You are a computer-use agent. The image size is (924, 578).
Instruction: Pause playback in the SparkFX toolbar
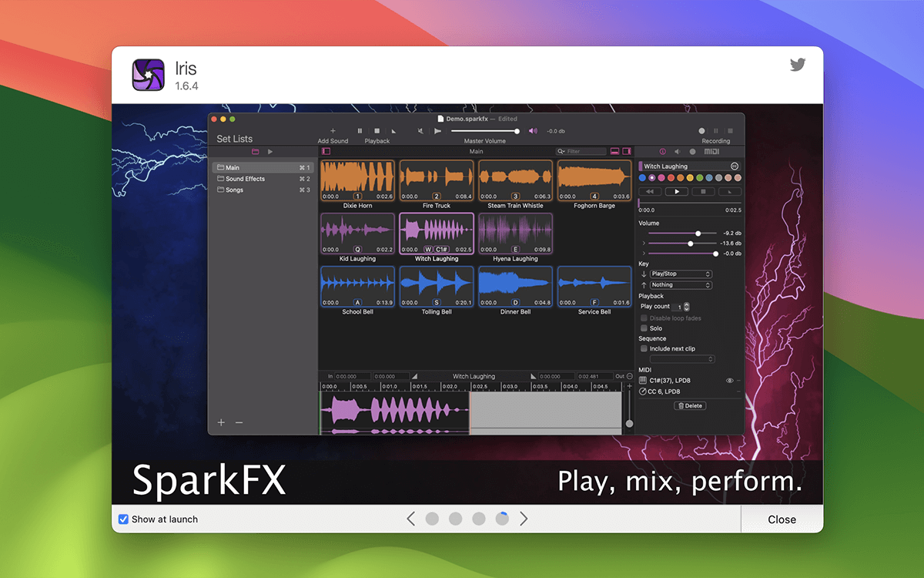360,131
